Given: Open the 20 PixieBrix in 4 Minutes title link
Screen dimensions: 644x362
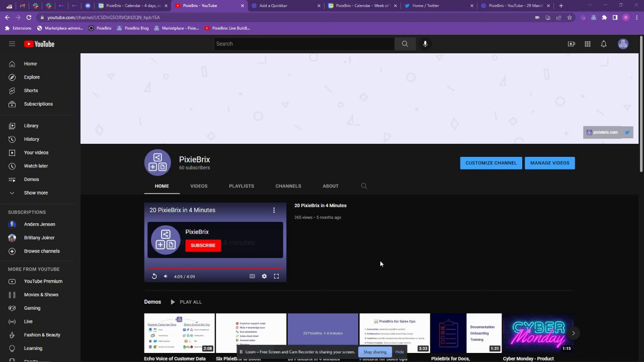Looking at the screenshot, I should coord(320,206).
